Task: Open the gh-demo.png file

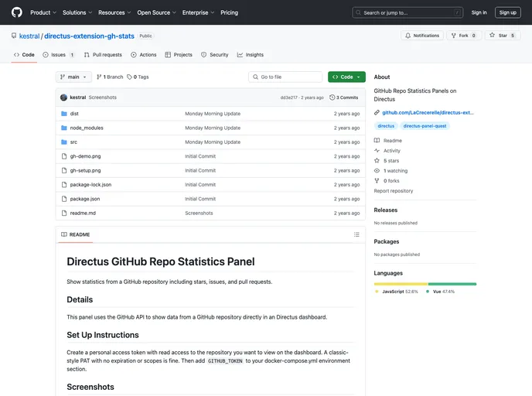Action: [85, 156]
